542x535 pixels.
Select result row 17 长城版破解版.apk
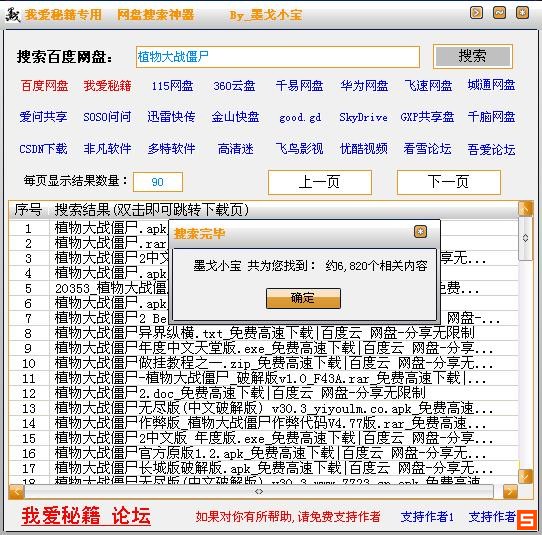point(263,468)
